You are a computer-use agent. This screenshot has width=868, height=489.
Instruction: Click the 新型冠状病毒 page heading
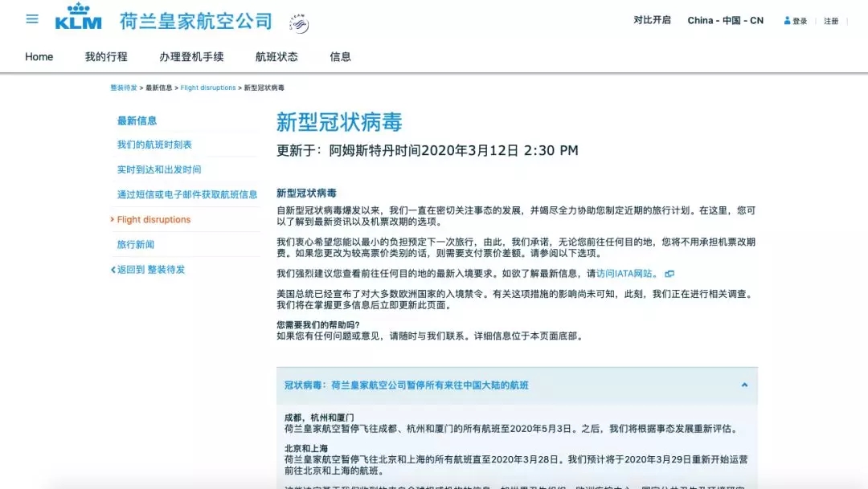tap(339, 122)
